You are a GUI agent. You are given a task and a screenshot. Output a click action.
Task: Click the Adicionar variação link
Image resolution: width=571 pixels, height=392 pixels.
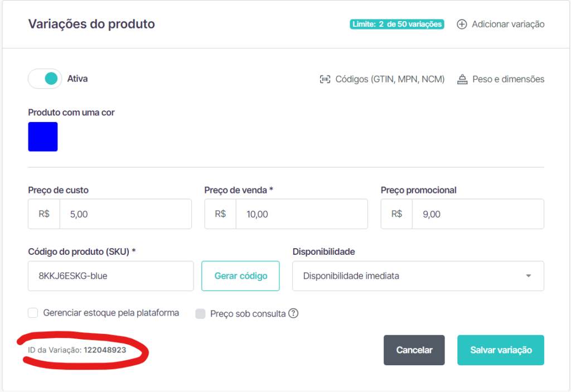[501, 24]
